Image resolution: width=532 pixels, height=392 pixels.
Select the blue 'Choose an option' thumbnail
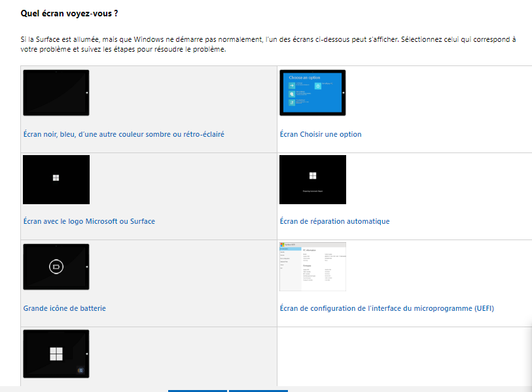pyautogui.click(x=313, y=93)
